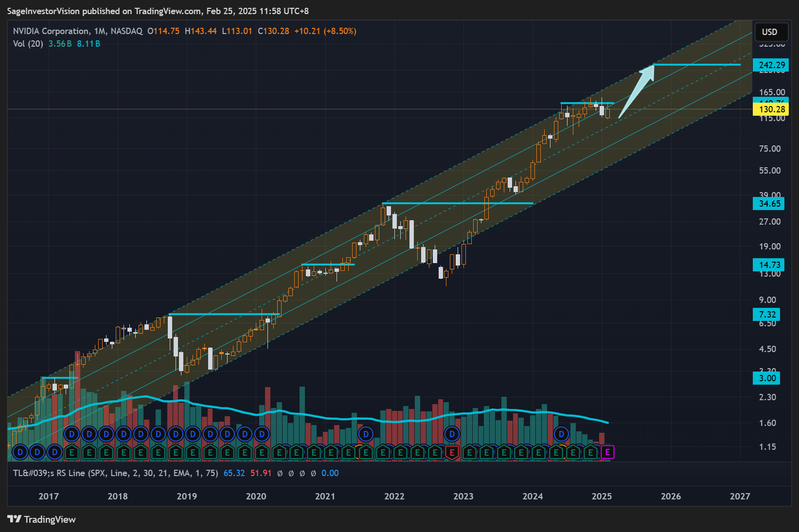Screen dimensions: 799x532
Task: Click the O114.75 open value
Action: tap(163, 31)
